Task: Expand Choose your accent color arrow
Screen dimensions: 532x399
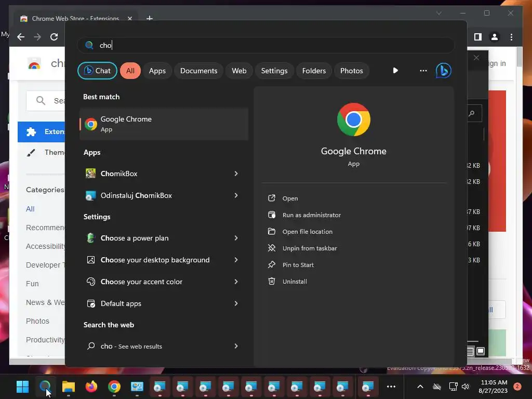Action: click(236, 282)
